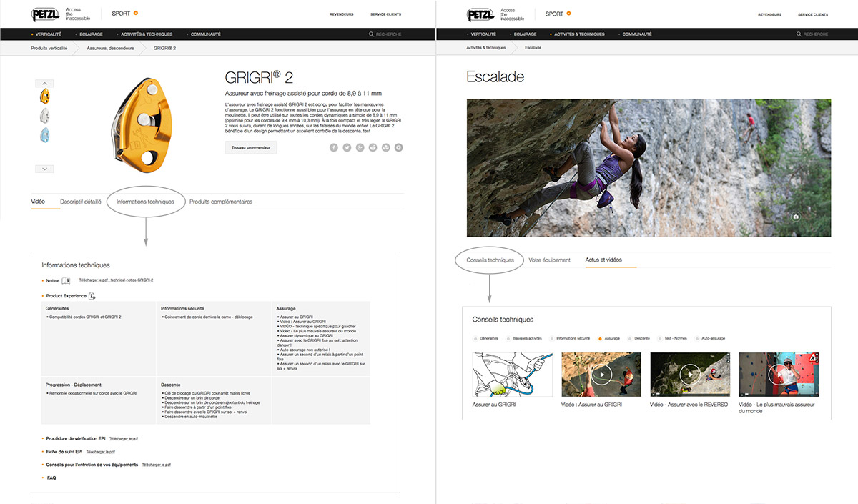Open Revendeurs link on Escalade page
This screenshot has width=858, height=504.
point(770,14)
